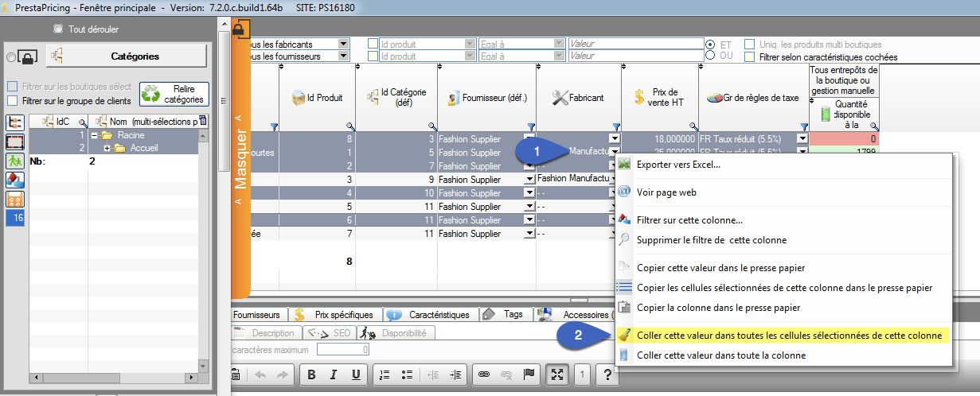The height and width of the screenshot is (396, 980).
Task: Choose 'Exporter vers Excel...' from context menu
Action: coord(678,165)
